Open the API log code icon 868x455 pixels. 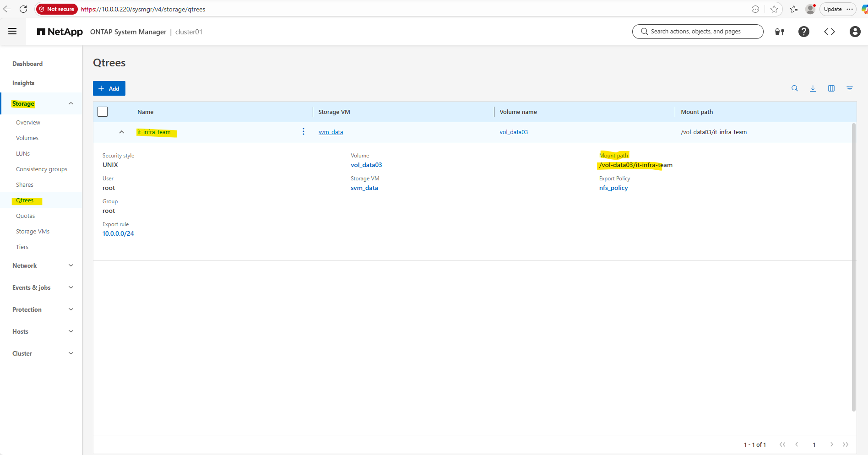pos(829,32)
